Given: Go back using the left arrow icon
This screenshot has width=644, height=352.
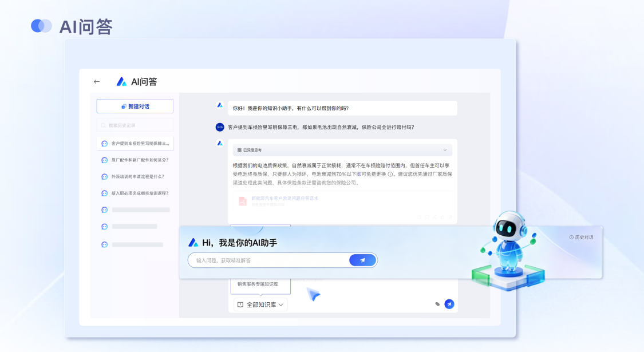Looking at the screenshot, I should click(97, 82).
